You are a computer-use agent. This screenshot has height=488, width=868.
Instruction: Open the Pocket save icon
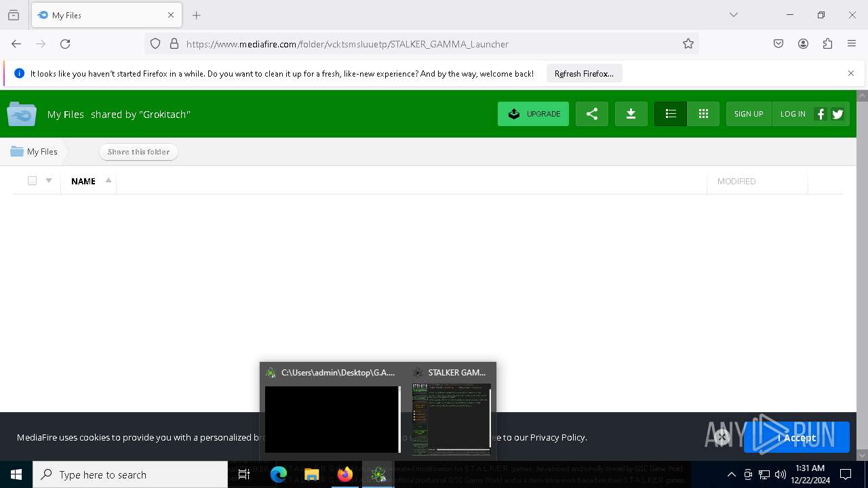(778, 44)
